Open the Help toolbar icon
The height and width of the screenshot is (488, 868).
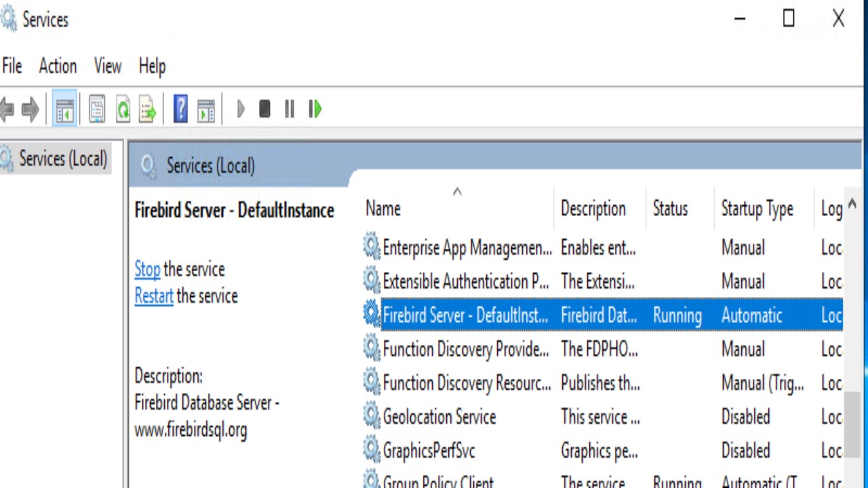[x=180, y=109]
